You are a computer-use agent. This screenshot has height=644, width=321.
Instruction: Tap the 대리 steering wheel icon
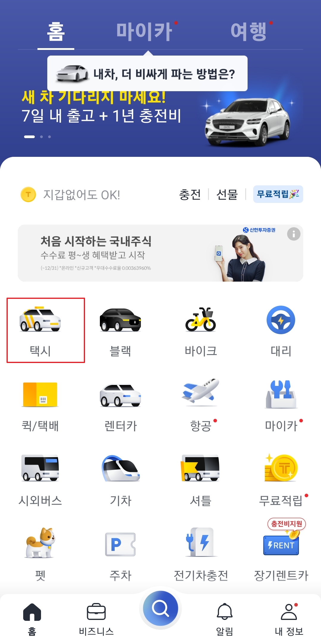(x=281, y=320)
